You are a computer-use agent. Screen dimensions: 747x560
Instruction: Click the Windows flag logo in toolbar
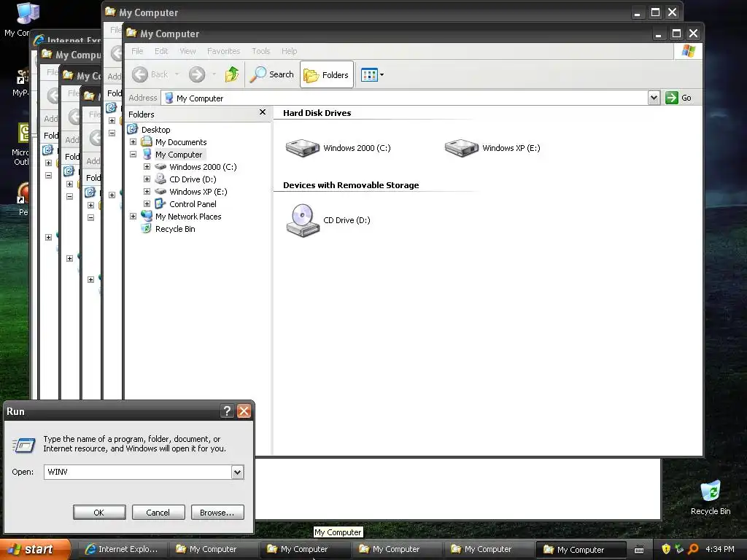[x=688, y=51]
